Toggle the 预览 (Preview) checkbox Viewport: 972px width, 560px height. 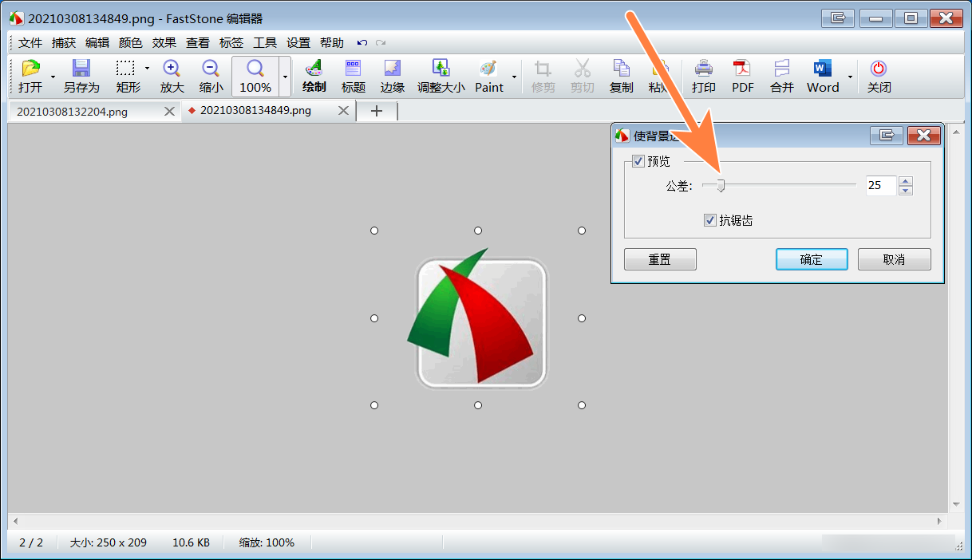point(638,161)
